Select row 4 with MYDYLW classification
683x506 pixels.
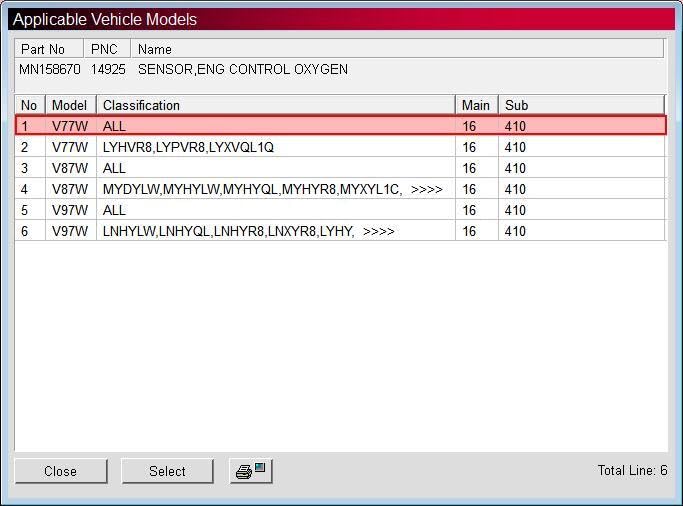click(340, 189)
